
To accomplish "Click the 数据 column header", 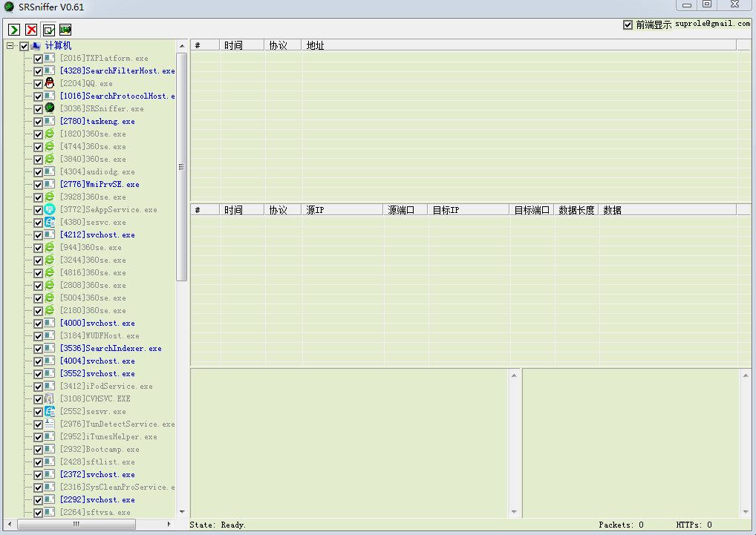I will tap(668, 210).
